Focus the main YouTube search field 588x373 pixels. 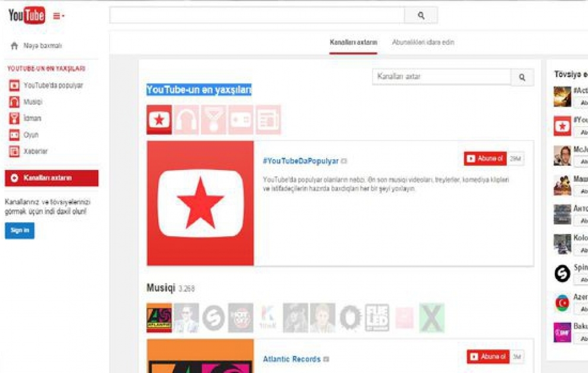(x=257, y=15)
